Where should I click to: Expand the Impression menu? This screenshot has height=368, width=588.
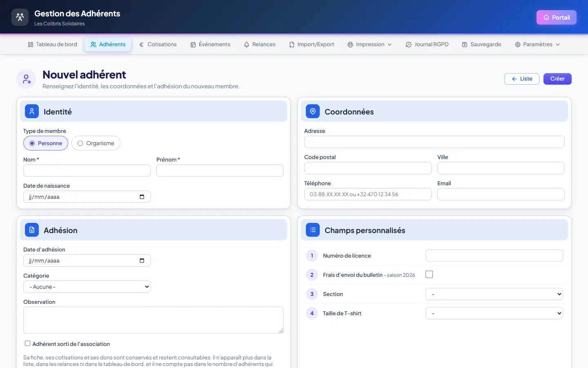[370, 45]
